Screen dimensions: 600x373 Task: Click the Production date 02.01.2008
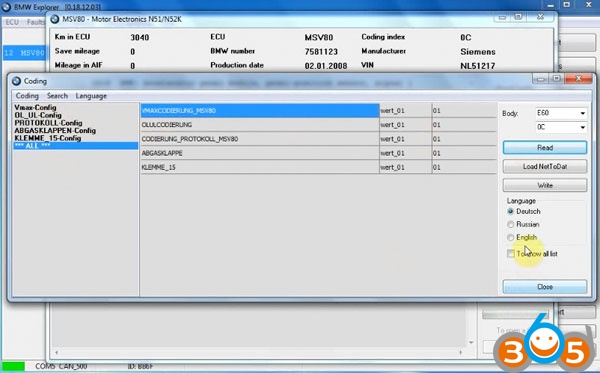[x=326, y=66]
